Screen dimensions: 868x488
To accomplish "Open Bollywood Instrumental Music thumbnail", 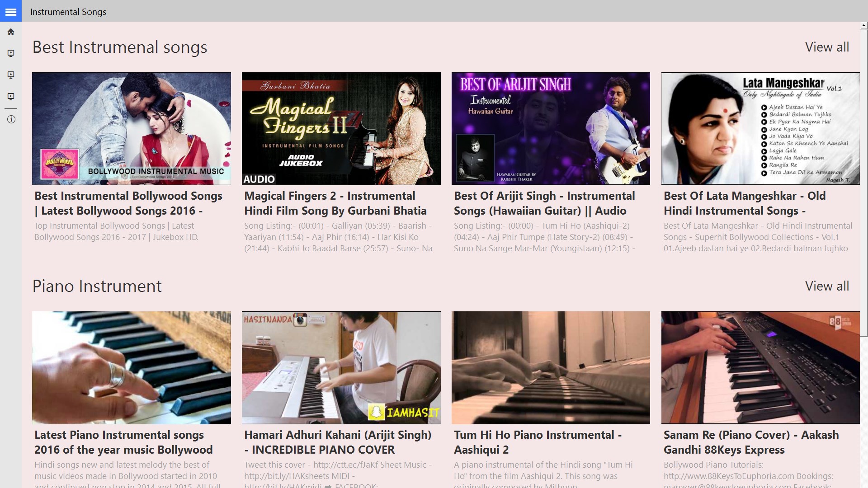I will coord(131,129).
